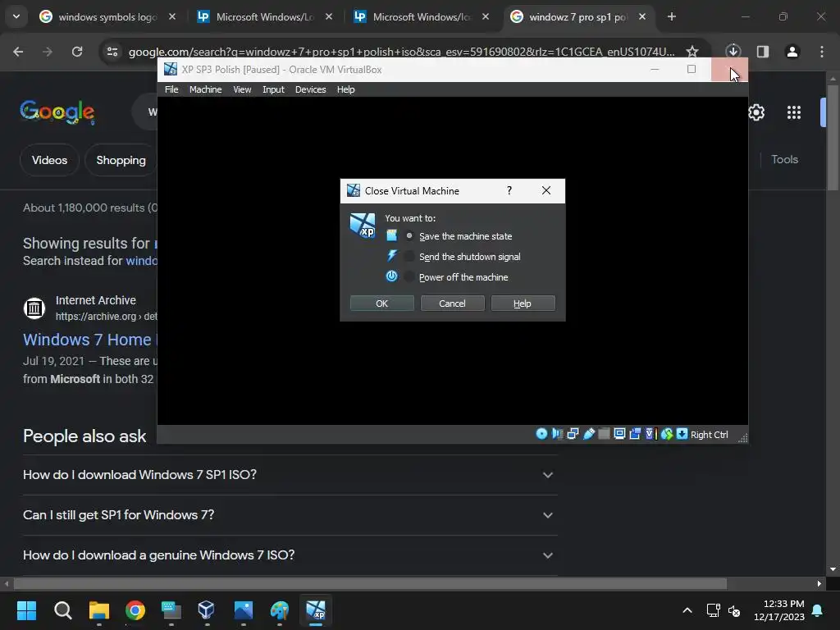Click site information icon in address bar
The image size is (840, 630).
pos(112,52)
